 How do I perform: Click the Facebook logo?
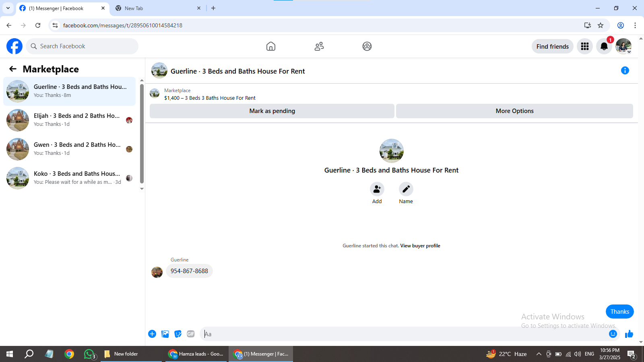pos(14,46)
